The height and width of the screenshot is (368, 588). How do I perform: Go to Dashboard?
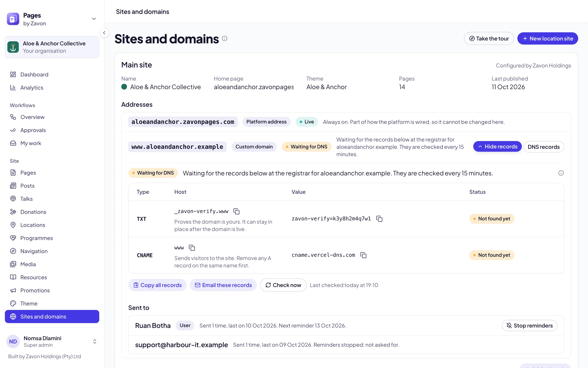[x=52, y=74]
